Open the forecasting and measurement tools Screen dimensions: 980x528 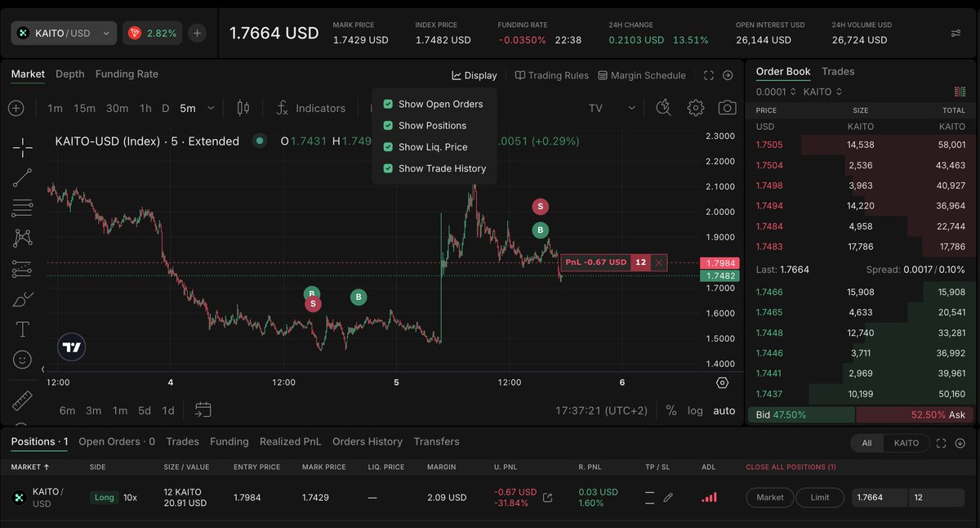click(23, 268)
